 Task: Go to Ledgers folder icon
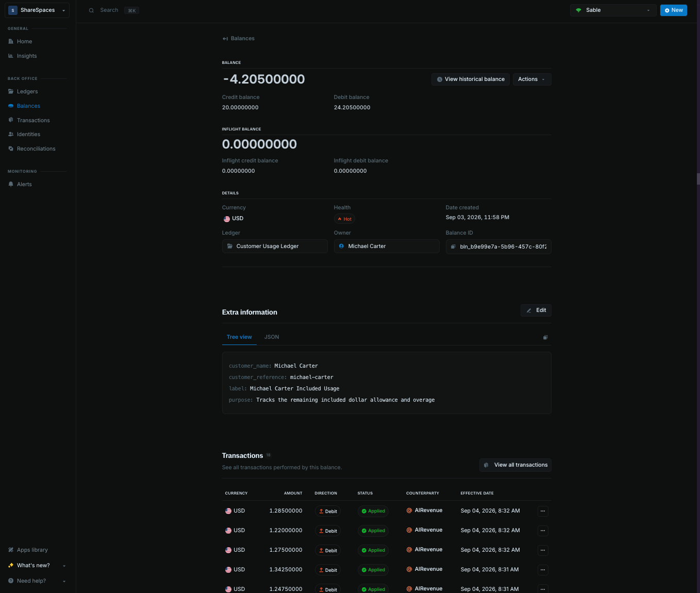11,91
